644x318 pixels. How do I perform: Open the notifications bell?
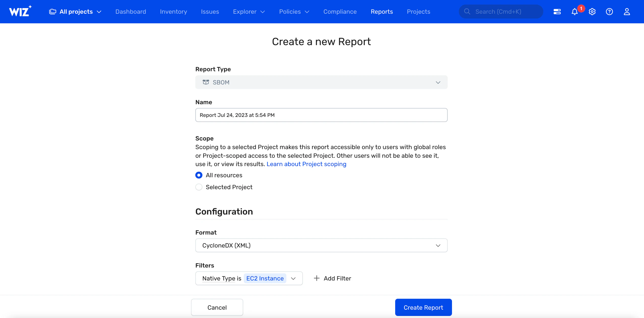pos(575,12)
